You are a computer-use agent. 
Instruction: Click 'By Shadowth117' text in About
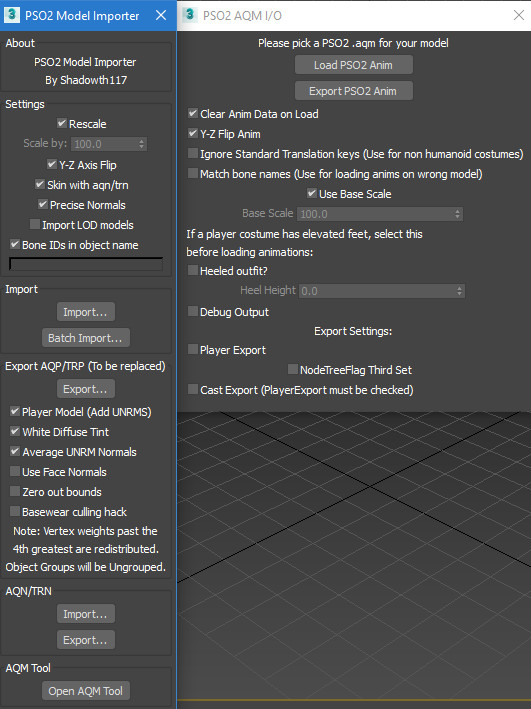[x=86, y=80]
